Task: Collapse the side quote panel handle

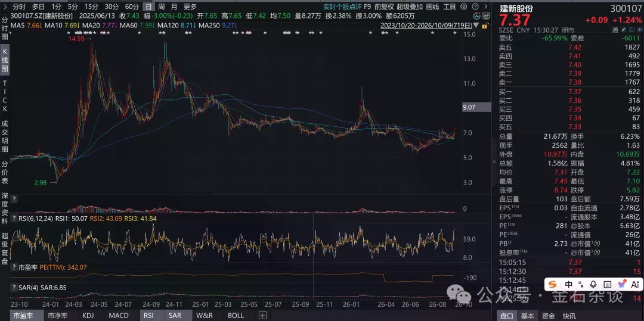Action: coord(494,161)
